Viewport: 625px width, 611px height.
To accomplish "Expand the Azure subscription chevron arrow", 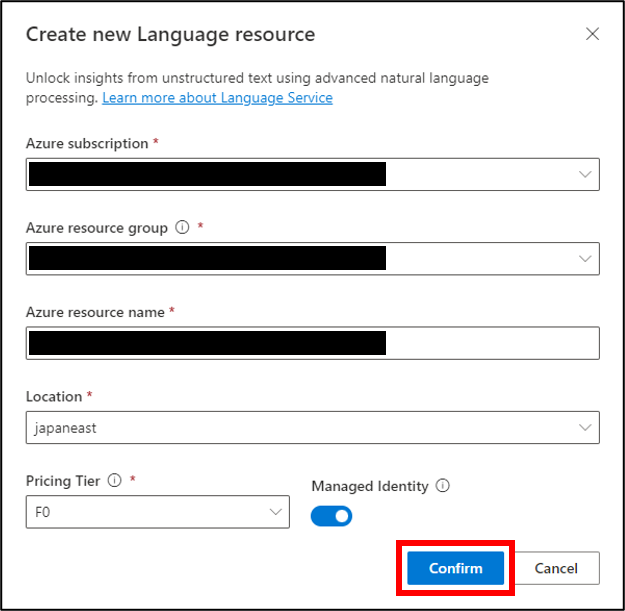I will click(x=585, y=174).
